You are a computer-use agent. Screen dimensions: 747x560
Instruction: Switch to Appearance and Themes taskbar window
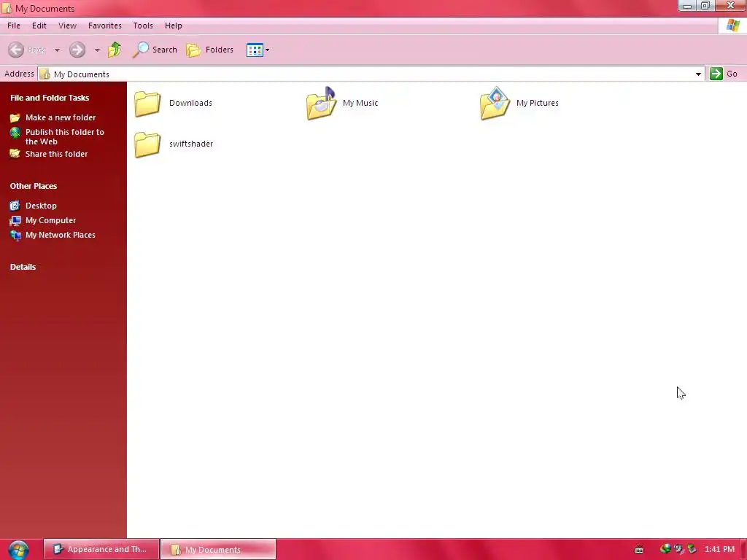coord(101,549)
